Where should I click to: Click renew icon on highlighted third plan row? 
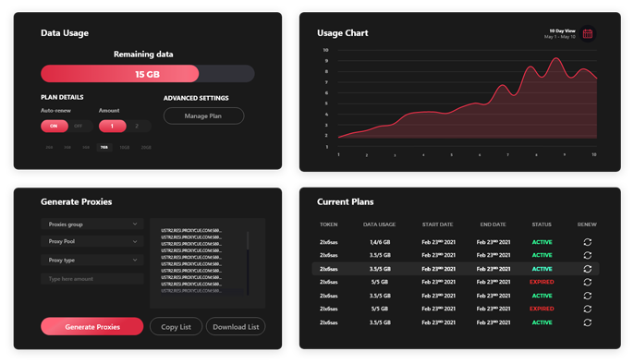click(588, 269)
